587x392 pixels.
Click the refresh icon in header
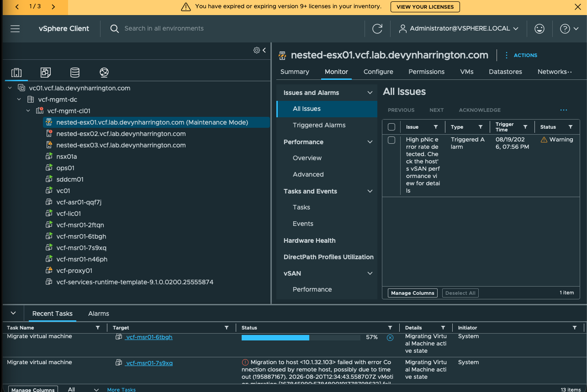(x=377, y=28)
